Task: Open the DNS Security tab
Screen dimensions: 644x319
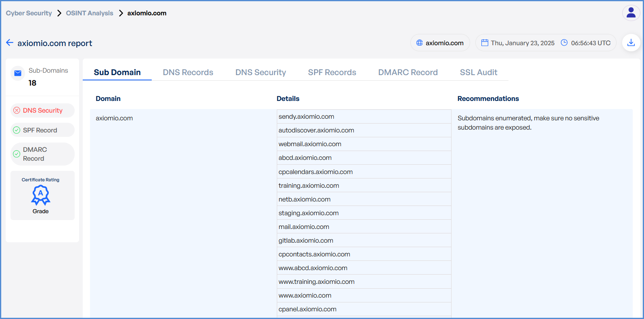Action: [261, 72]
